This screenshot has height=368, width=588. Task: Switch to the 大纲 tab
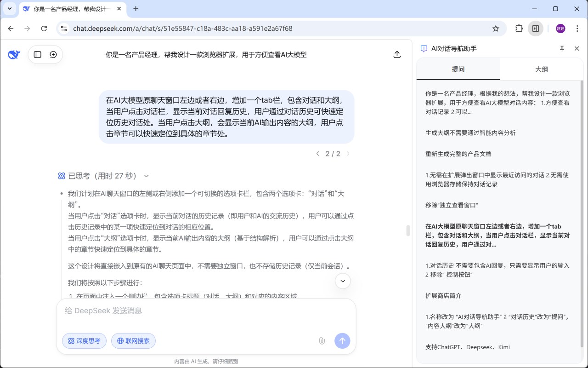pyautogui.click(x=542, y=69)
